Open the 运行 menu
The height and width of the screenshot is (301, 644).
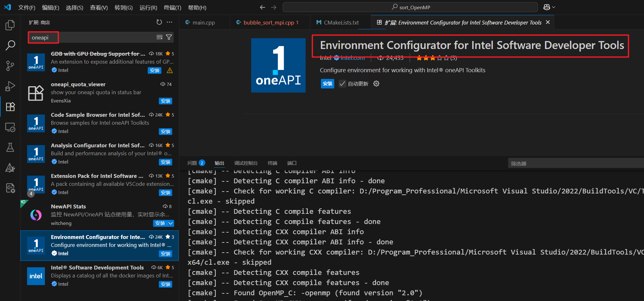tap(148, 7)
